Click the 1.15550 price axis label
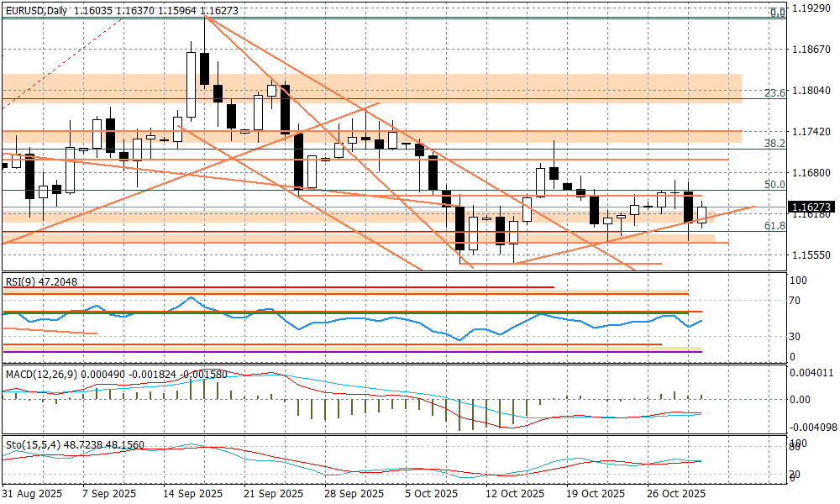840x504 pixels. [812, 255]
